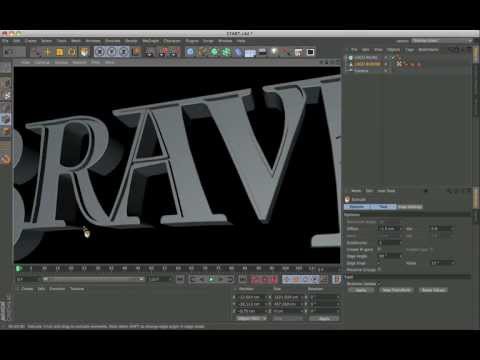Screen dimensions: 480x360
Task: Click the Light bulb icon
Action: [274, 52]
